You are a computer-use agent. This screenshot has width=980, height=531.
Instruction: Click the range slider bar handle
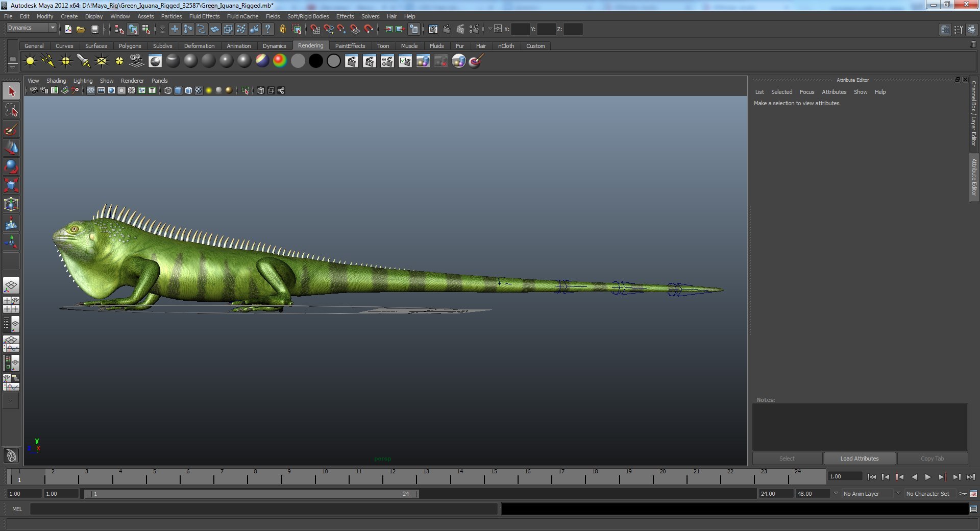click(x=252, y=494)
